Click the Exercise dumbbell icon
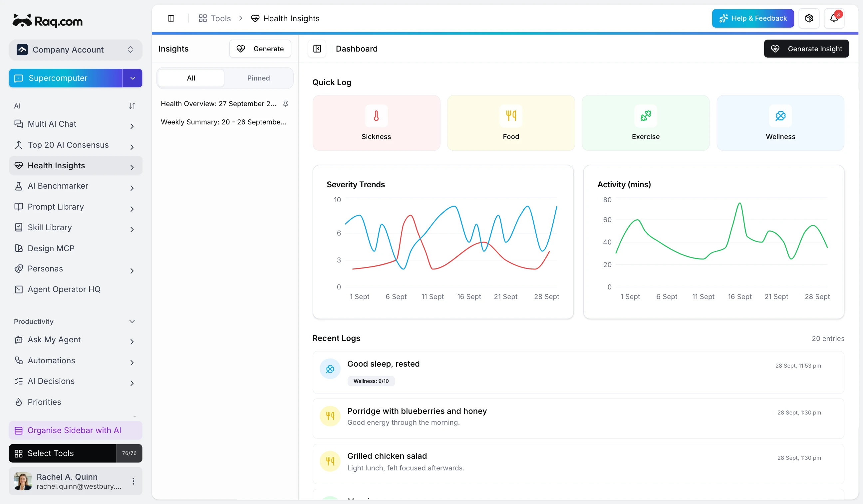Image resolution: width=863 pixels, height=504 pixels. click(x=646, y=116)
